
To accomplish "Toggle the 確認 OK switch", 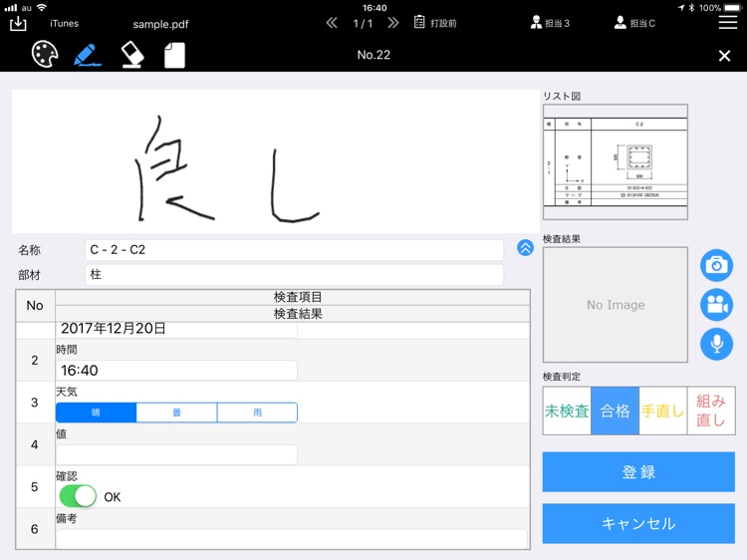I will coord(78,496).
